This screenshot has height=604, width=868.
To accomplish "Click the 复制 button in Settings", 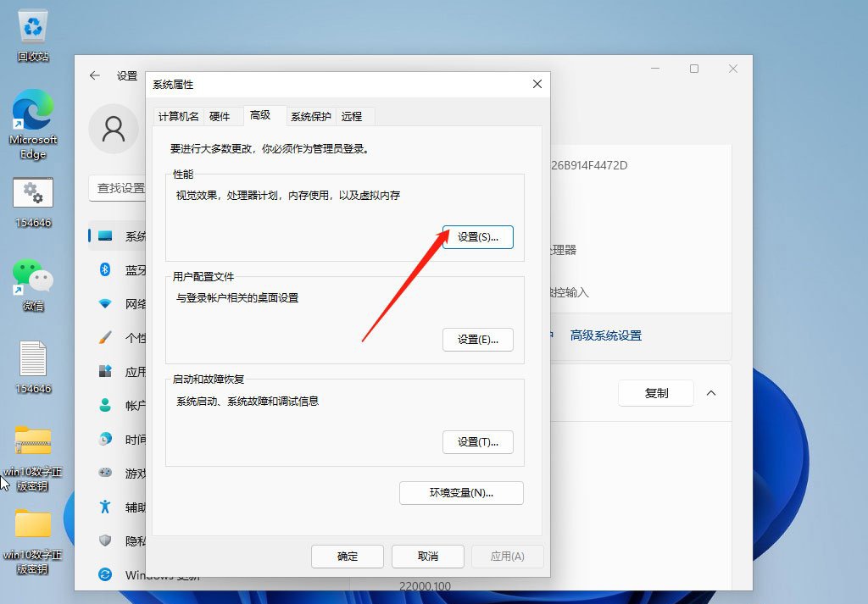I will (x=656, y=393).
